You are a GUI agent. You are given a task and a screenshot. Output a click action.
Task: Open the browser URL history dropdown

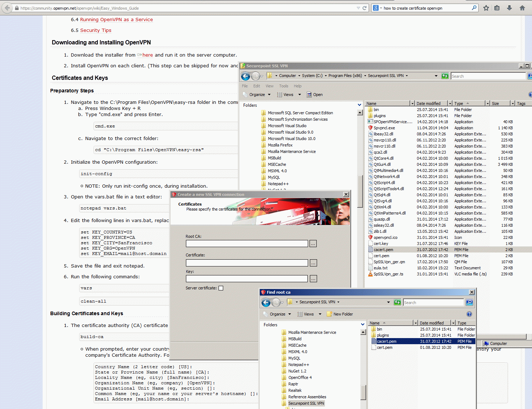tap(358, 8)
